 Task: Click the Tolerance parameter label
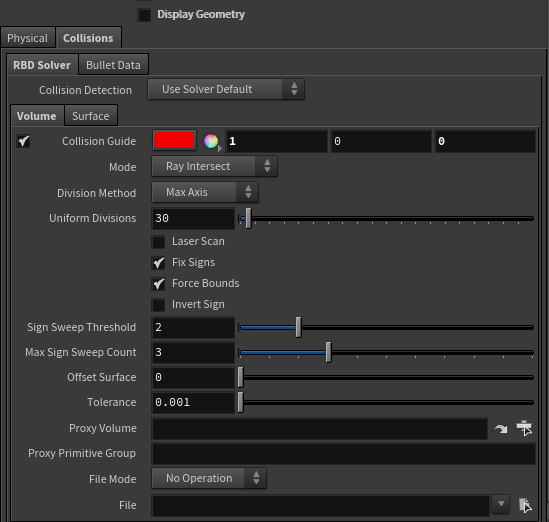tap(112, 402)
